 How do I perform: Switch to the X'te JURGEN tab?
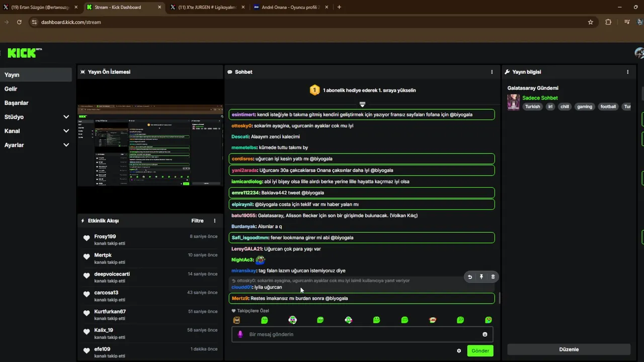pyautogui.click(x=207, y=7)
